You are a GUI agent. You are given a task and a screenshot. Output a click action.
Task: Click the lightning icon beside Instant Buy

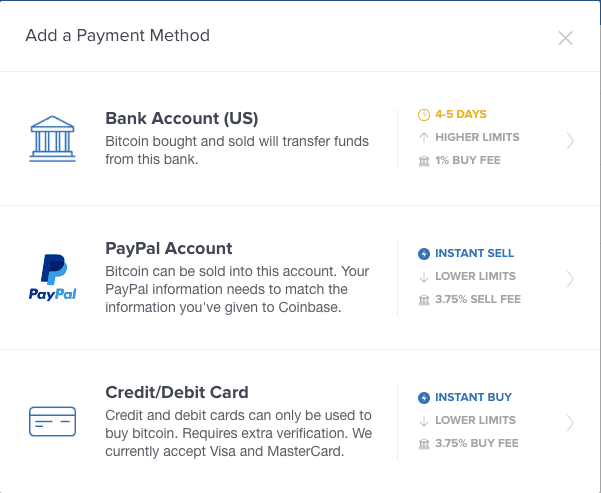click(x=423, y=398)
